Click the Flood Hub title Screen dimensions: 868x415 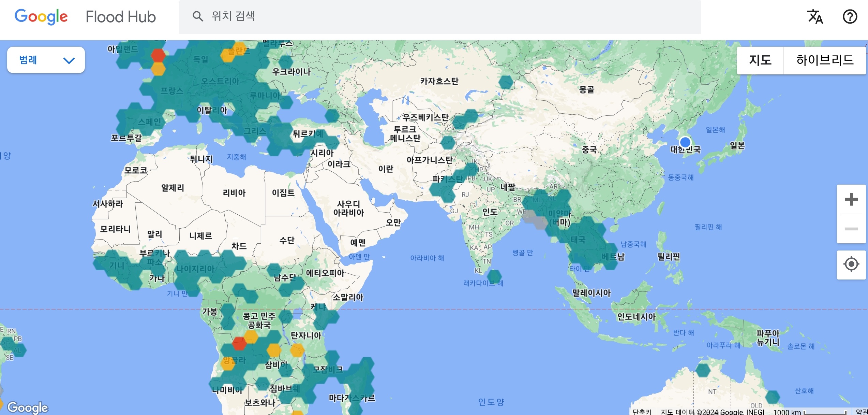[x=121, y=17]
